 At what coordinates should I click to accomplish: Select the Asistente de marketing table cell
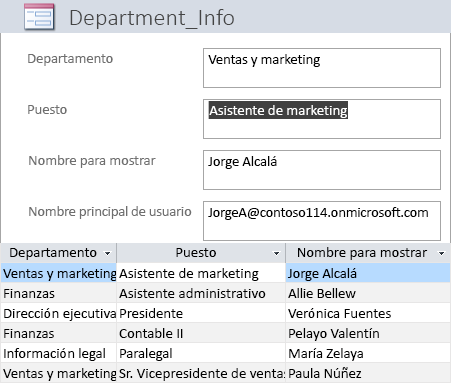point(201,273)
